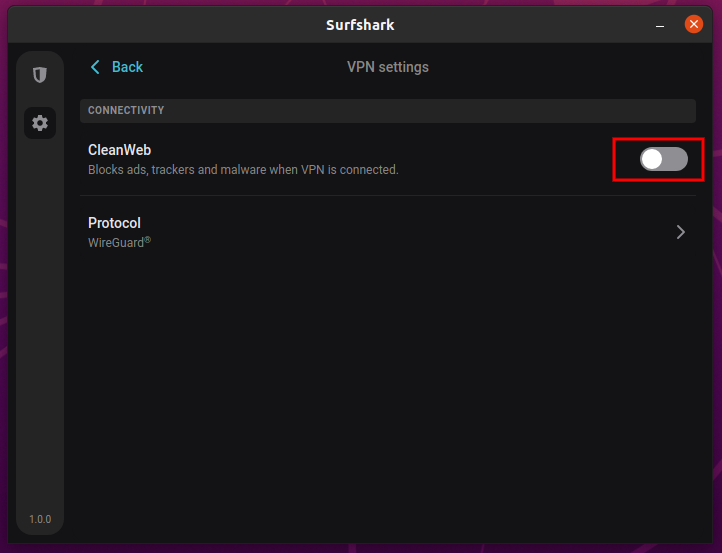Click empty sidebar space above version number

(40, 322)
